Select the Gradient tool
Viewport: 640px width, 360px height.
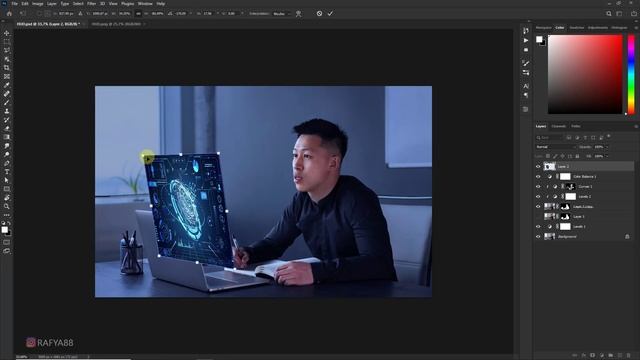[7, 137]
